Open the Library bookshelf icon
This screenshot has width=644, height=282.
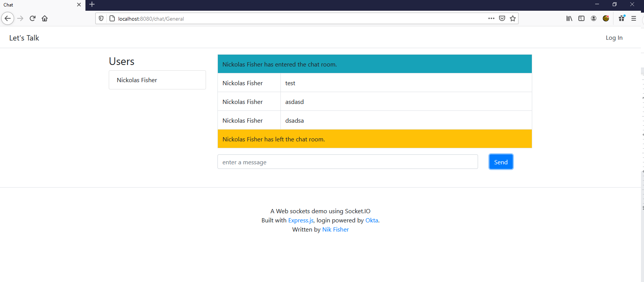coord(569,18)
